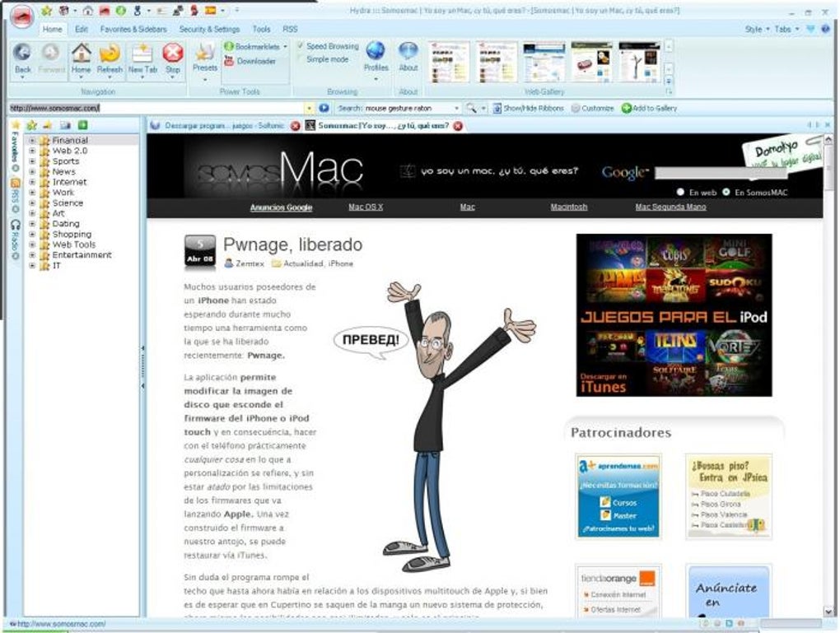
Task: Click the star icon in quick-access toolbar
Action: pos(47,10)
